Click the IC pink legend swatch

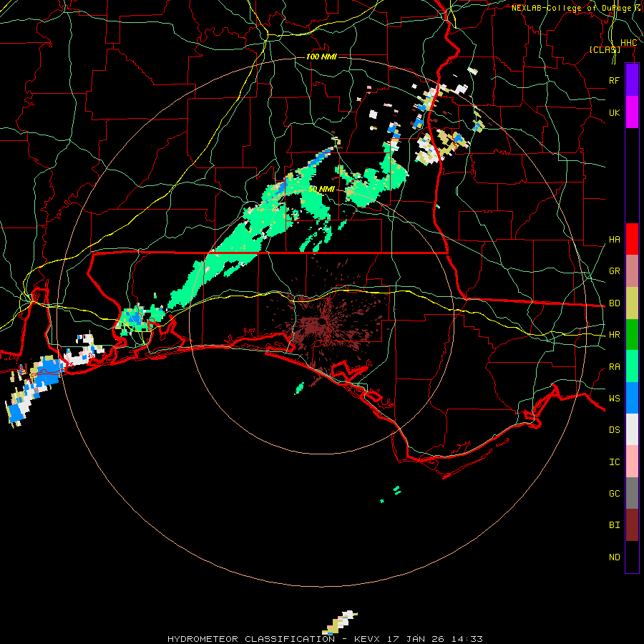[632, 462]
